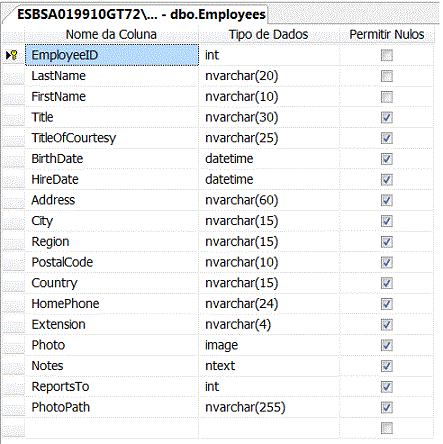Viewport: 443px width, 444px height.
Task: Select the row header beside Address
Action: (13, 200)
